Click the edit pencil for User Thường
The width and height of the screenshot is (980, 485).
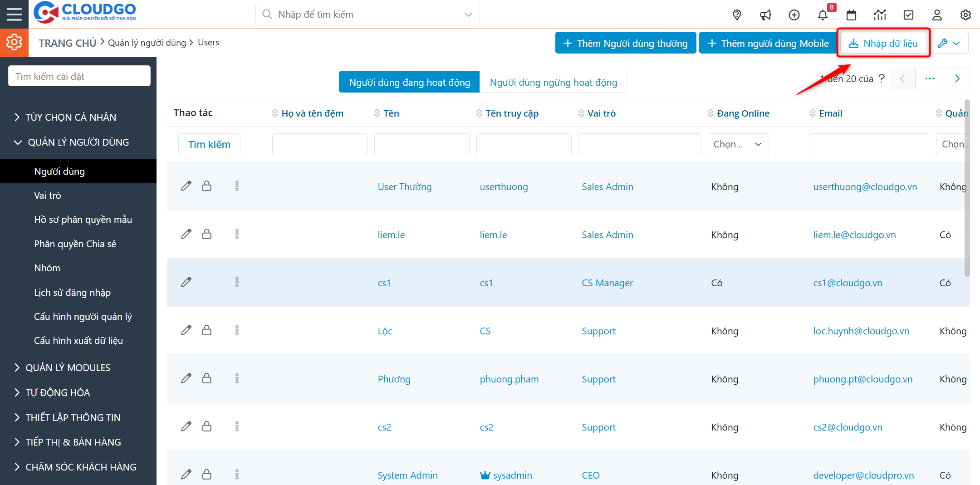point(186,186)
